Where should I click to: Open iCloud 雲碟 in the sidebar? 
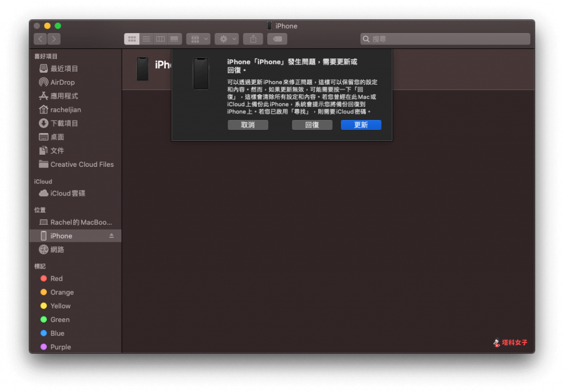75,193
